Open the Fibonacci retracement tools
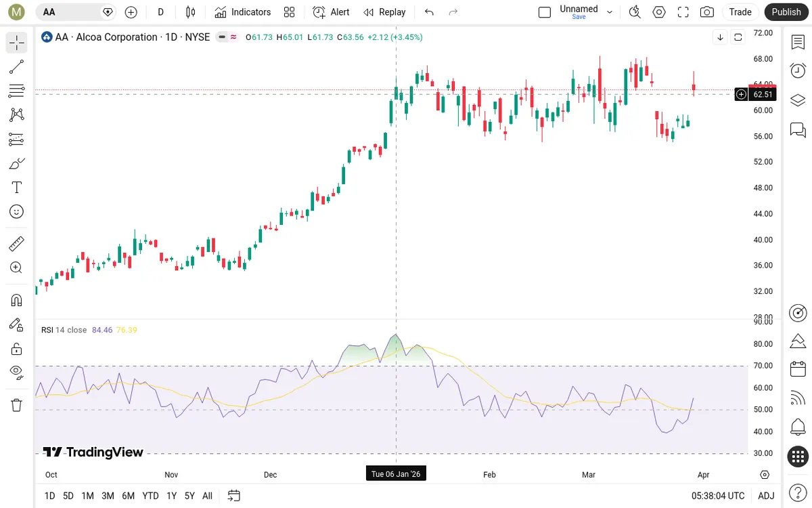This screenshot has width=812, height=508. (17, 91)
